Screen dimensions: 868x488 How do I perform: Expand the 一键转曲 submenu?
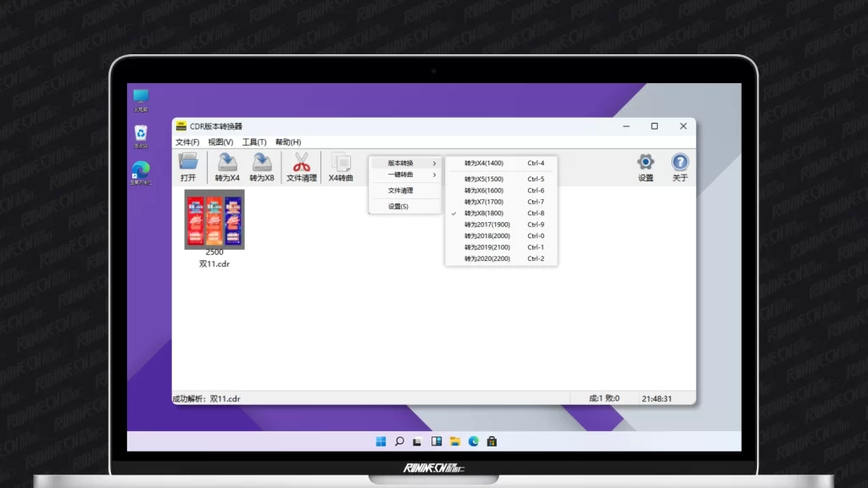click(401, 175)
